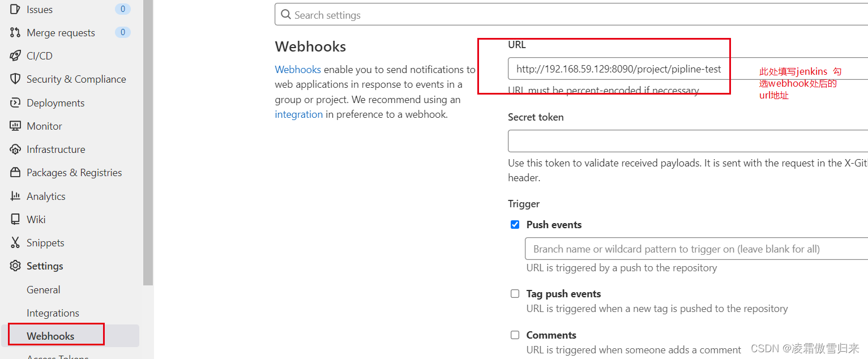Open the integration link in description
Screen dimensions: 868x359
[x=298, y=114]
